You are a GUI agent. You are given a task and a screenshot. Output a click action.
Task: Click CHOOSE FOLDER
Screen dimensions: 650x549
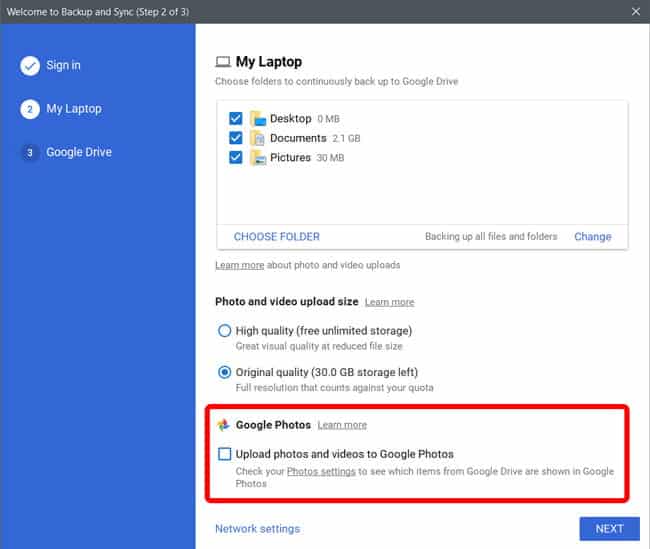pos(276,237)
